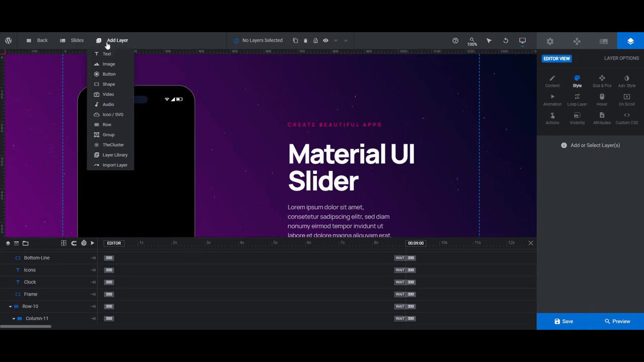Click the Editor View button
The image size is (644, 362).
[556, 58]
